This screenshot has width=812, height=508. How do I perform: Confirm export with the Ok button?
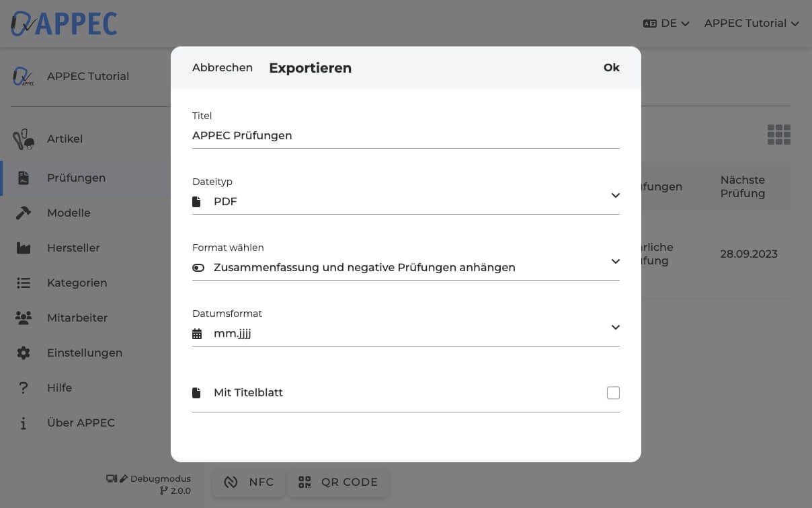(611, 68)
